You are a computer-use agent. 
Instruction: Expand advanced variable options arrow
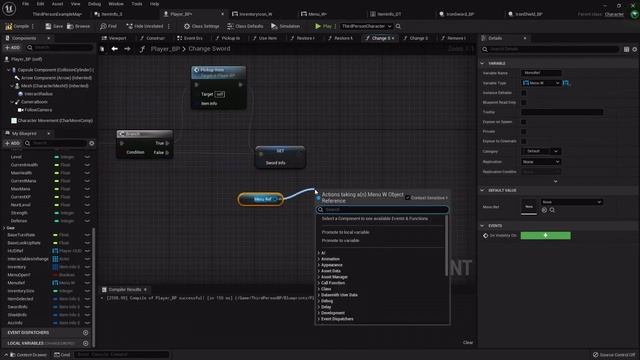point(556,181)
